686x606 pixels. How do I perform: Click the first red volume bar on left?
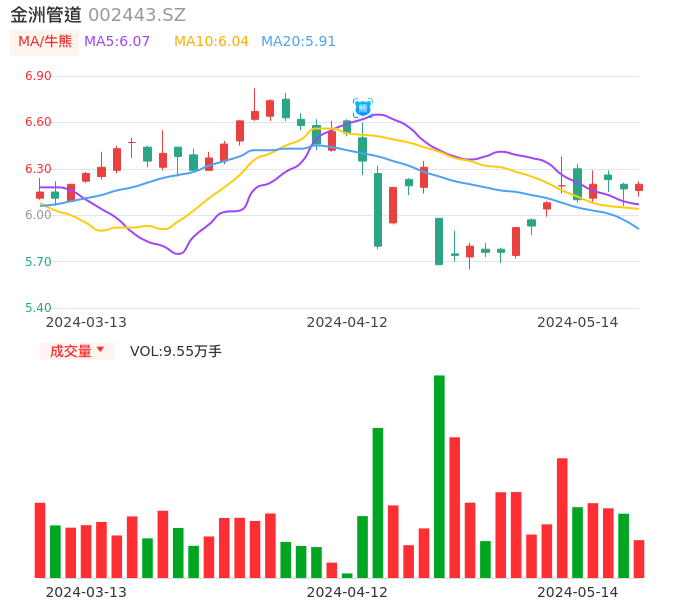[x=40, y=540]
